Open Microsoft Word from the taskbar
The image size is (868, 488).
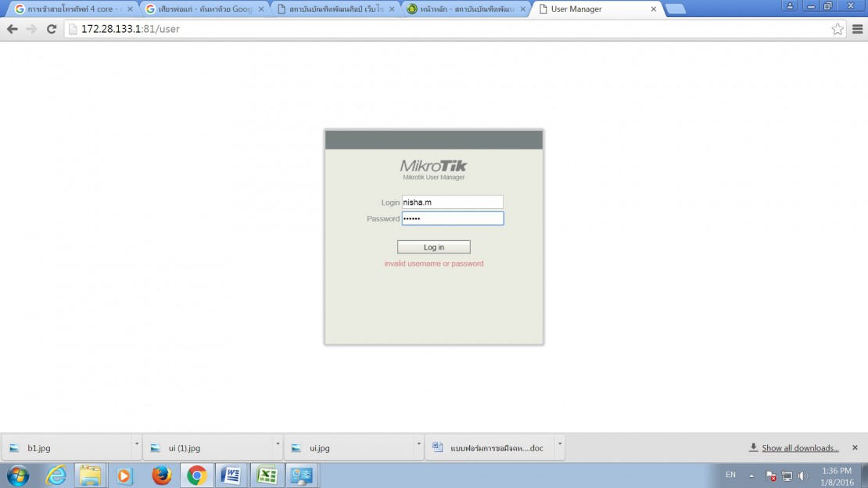(x=231, y=475)
